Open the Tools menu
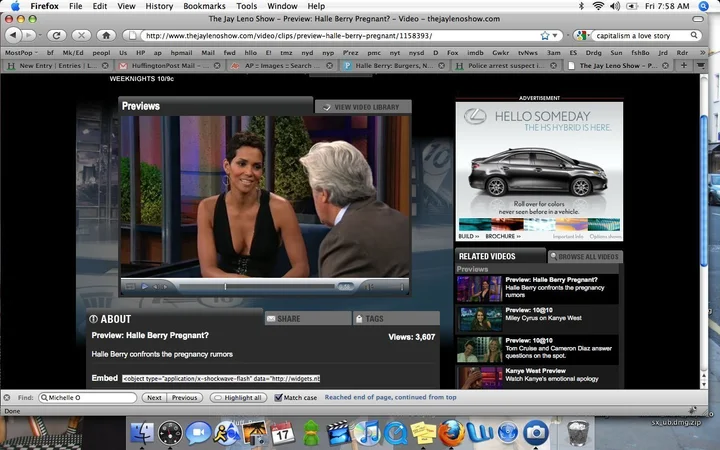This screenshot has height=450, width=720. coord(247,6)
